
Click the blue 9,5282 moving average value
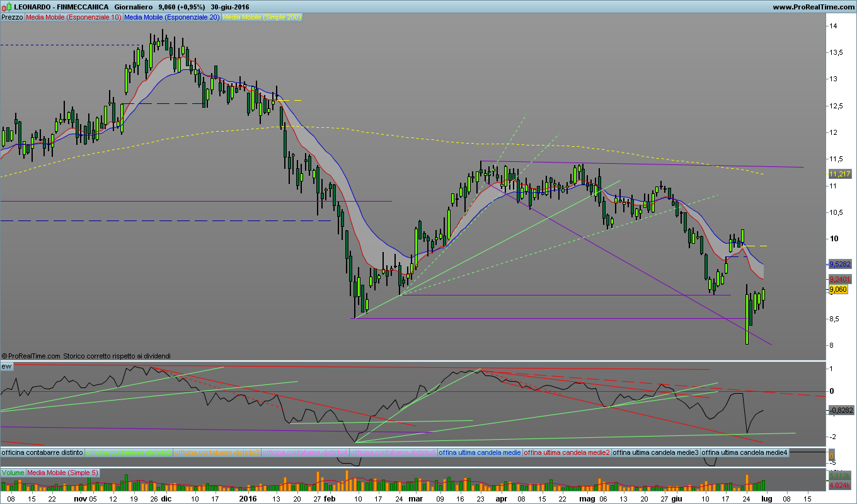[x=841, y=265]
